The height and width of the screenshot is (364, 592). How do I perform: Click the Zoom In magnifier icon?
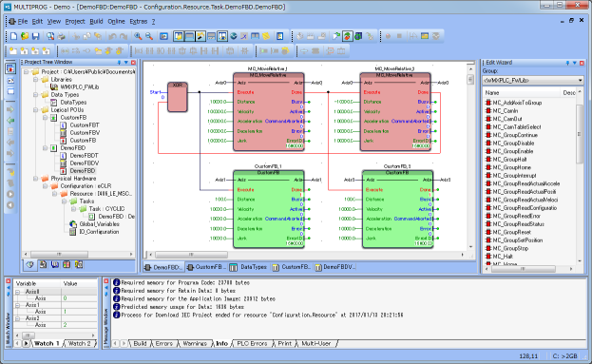138,36
